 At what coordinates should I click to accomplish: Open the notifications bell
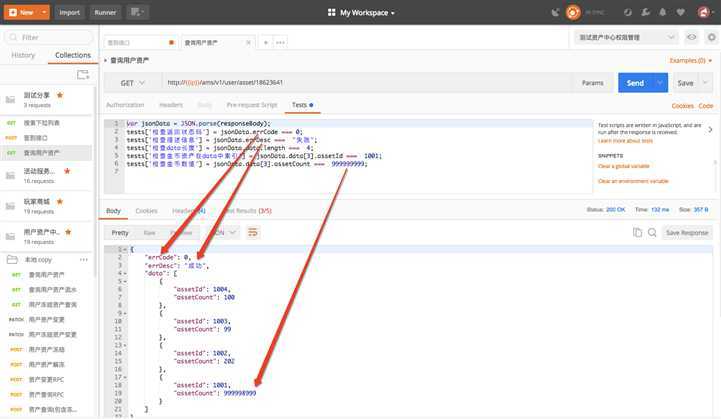coord(663,12)
